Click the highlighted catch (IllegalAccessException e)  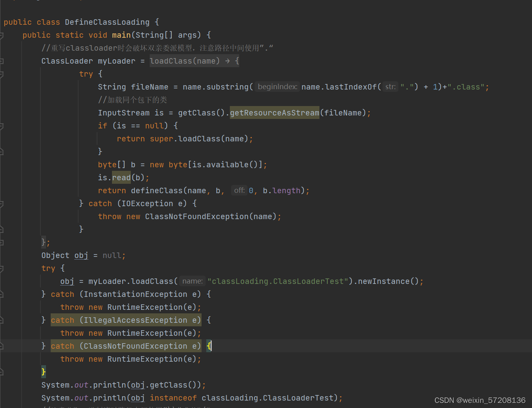point(126,320)
